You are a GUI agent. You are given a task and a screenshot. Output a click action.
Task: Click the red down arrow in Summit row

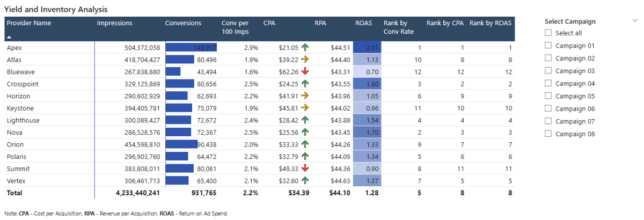click(305, 168)
